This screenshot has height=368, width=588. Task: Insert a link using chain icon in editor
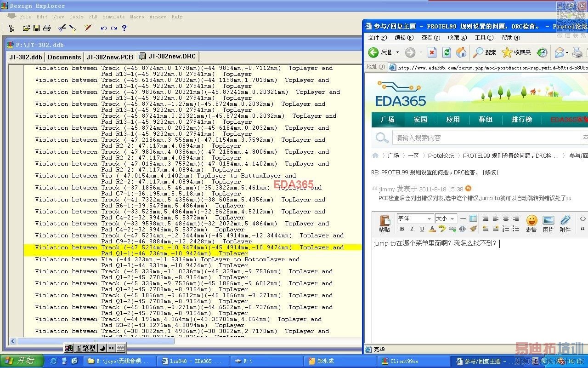[452, 229]
